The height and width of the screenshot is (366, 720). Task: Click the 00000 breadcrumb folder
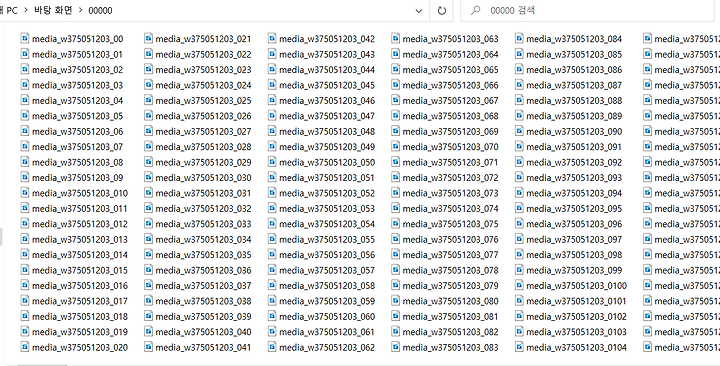click(x=100, y=11)
